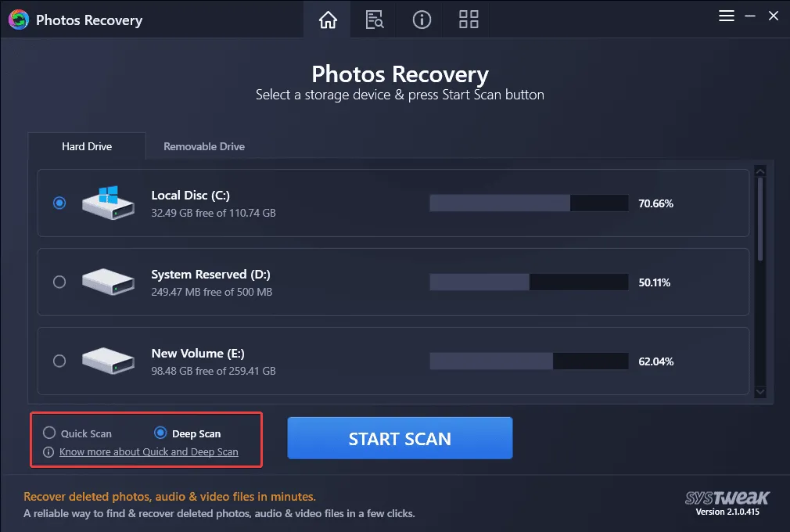Click the Local Disc (C:) label
The image size is (790, 532).
coord(190,196)
